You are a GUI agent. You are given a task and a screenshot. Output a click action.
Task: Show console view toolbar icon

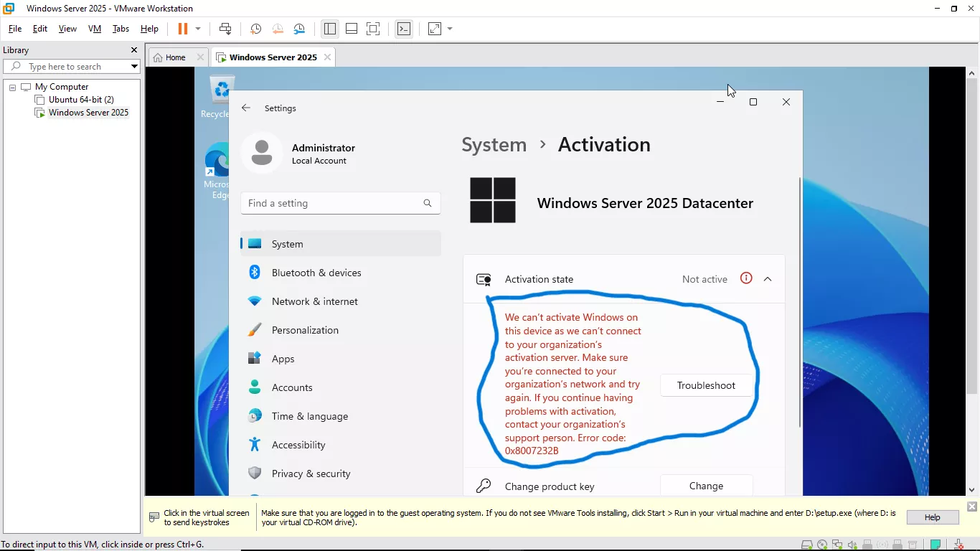(x=404, y=29)
